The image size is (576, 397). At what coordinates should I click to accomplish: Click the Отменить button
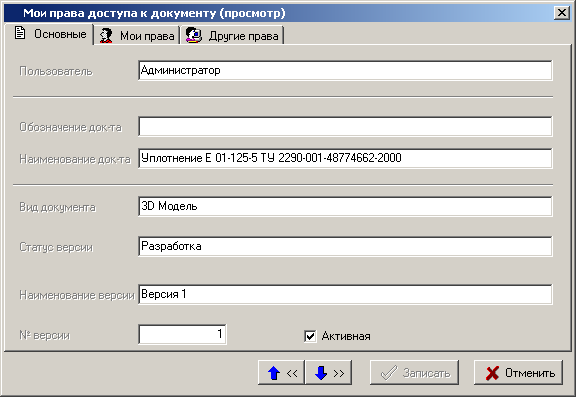click(x=518, y=373)
